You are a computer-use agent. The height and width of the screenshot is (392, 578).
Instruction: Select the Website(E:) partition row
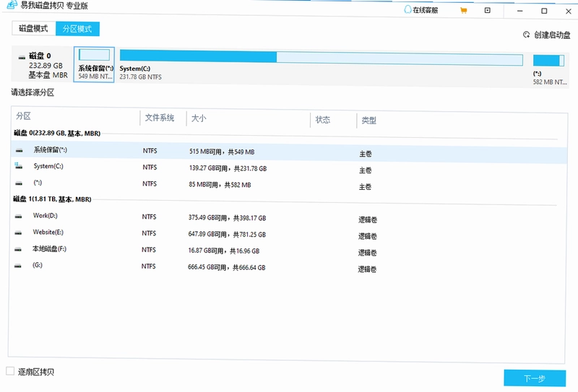click(288, 234)
